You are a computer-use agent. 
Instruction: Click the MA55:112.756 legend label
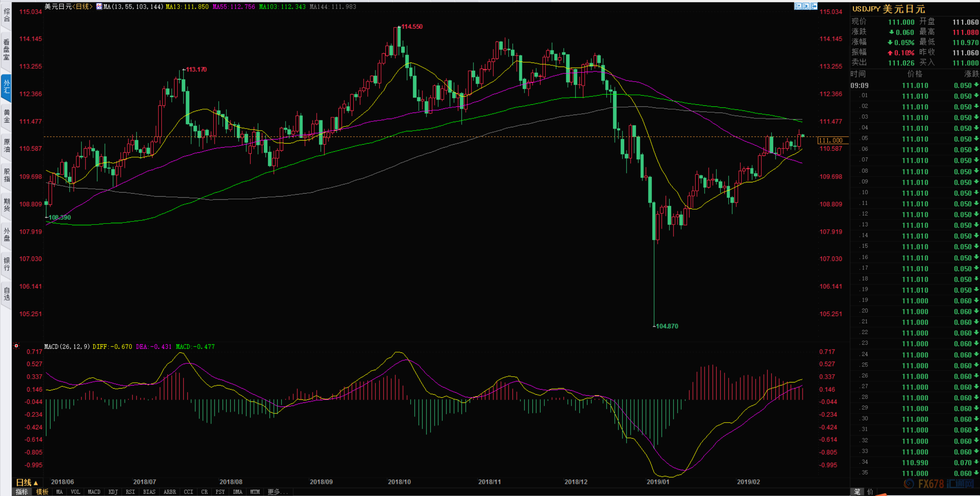click(x=233, y=6)
